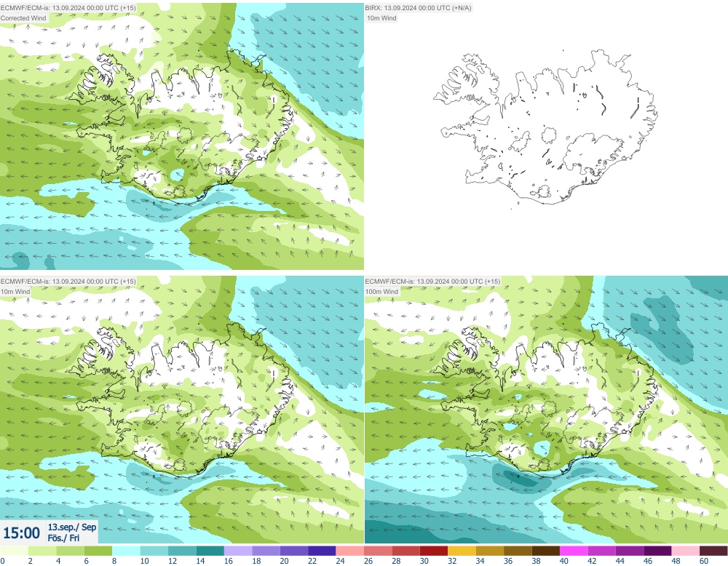Click the ECMWF/ECM-is title above the 100m Wind label
The height and width of the screenshot is (566, 728).
click(x=432, y=281)
